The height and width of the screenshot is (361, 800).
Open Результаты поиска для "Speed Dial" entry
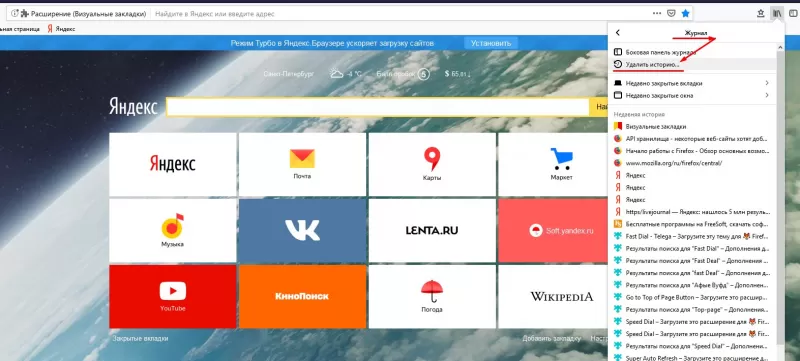tap(692, 346)
